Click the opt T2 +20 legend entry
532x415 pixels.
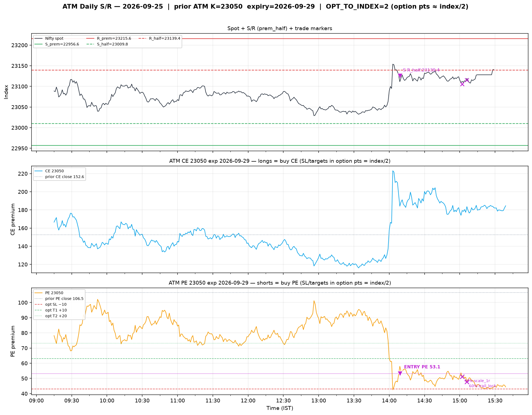tap(51, 316)
